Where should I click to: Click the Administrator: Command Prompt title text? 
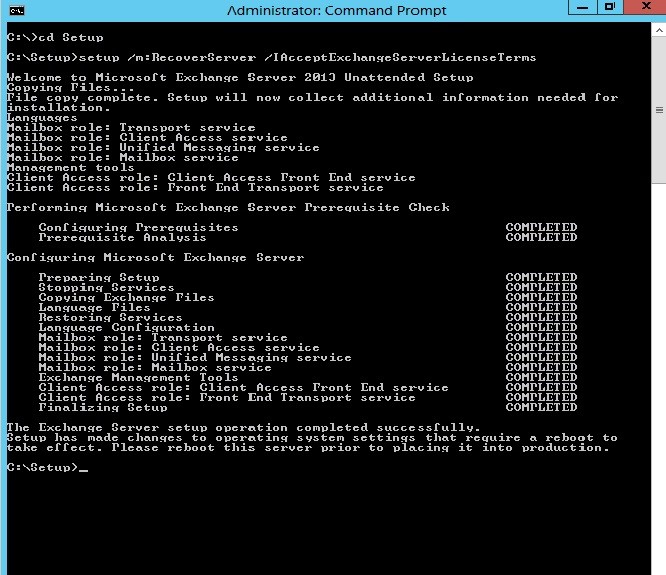tap(336, 11)
